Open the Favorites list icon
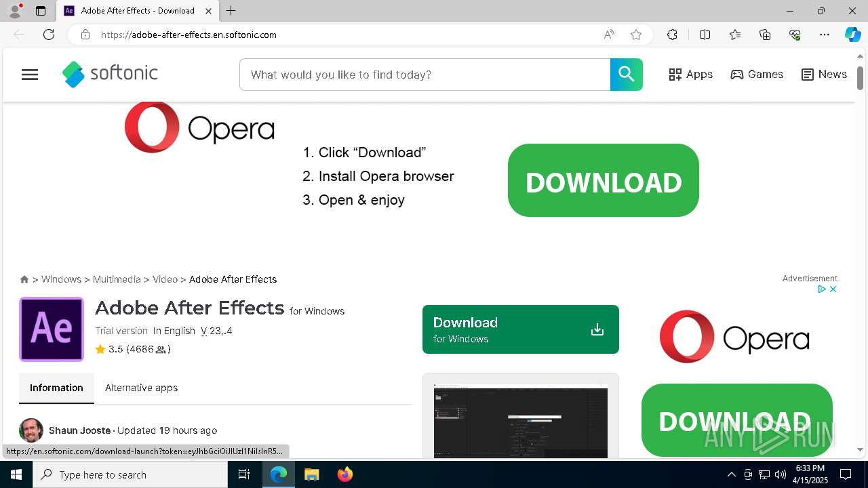 (x=735, y=35)
